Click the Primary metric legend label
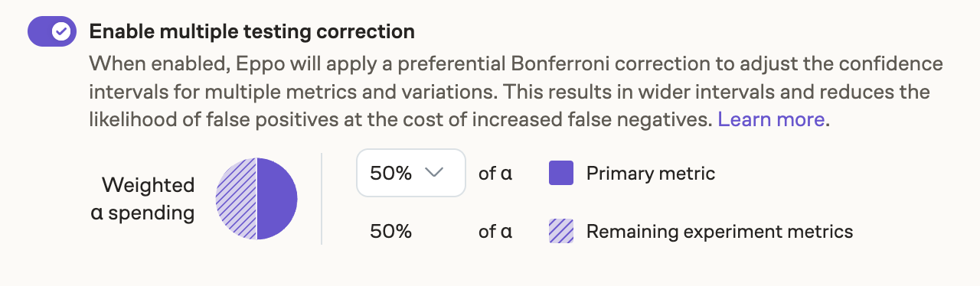This screenshot has width=980, height=286. tap(651, 174)
